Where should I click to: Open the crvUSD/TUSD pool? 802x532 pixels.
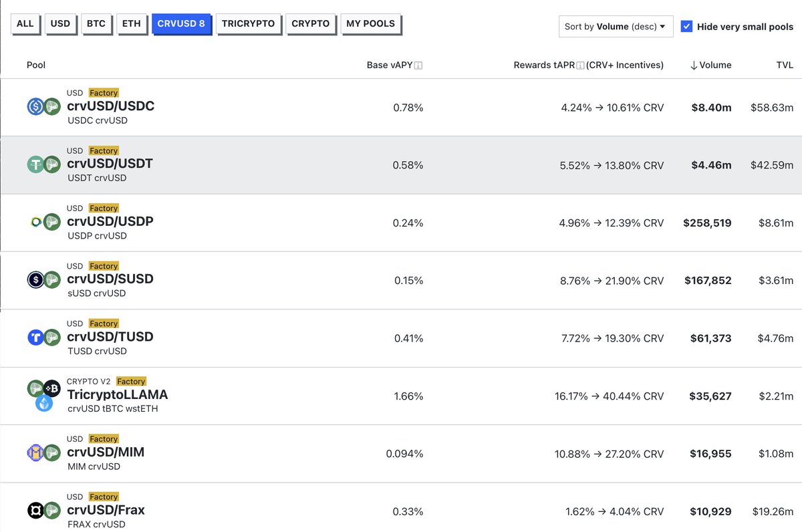[x=110, y=337]
